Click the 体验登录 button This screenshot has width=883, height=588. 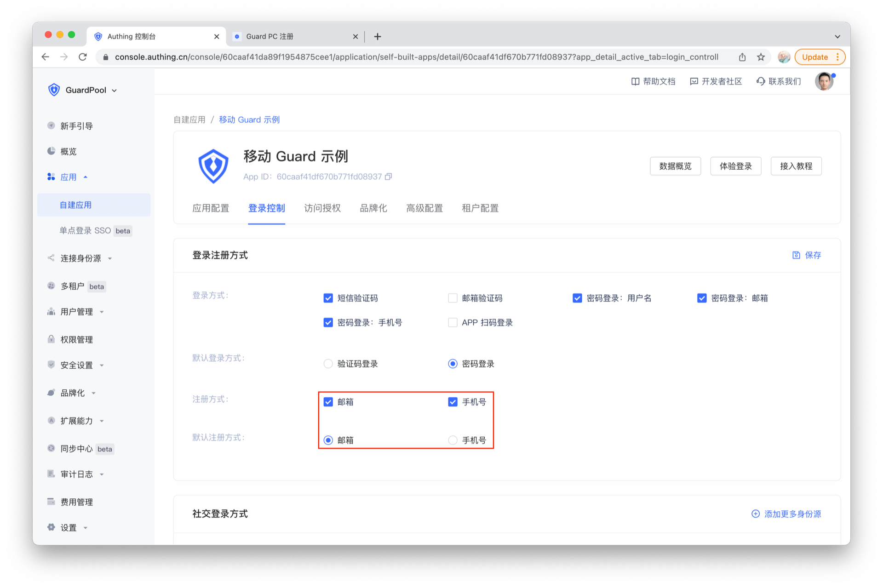(x=735, y=166)
